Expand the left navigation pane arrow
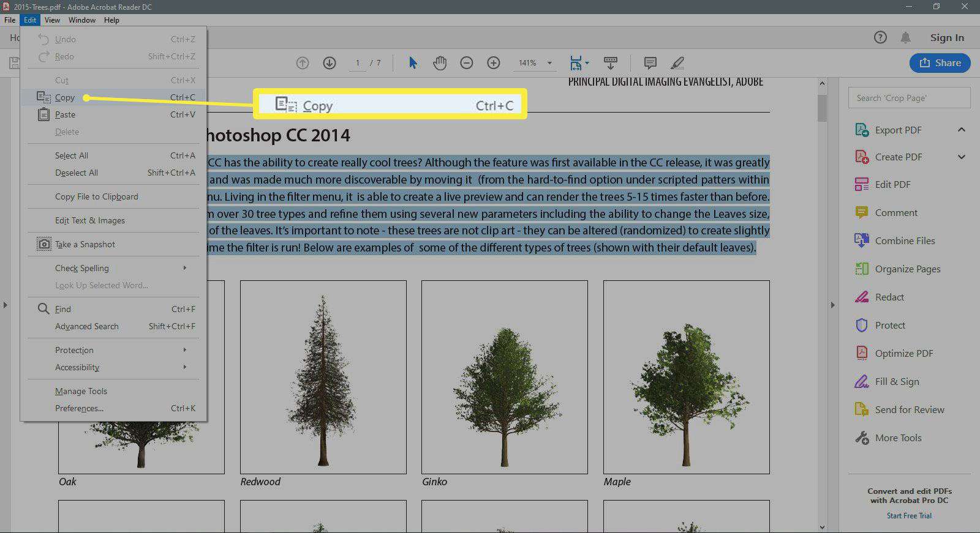The height and width of the screenshot is (533, 980). (5, 304)
